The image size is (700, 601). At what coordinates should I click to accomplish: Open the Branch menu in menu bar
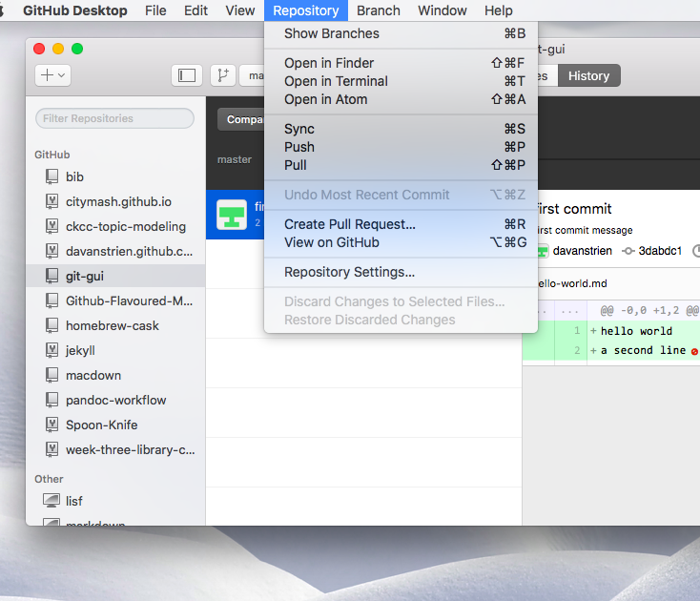pyautogui.click(x=379, y=10)
